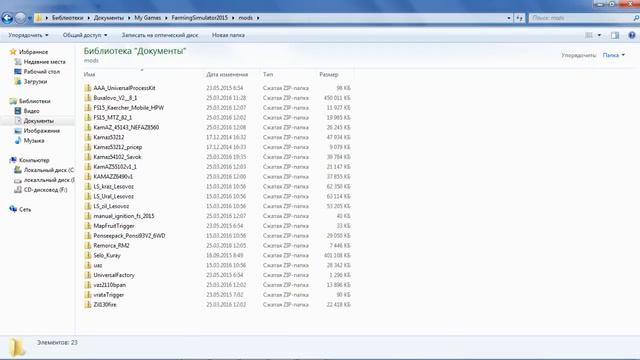Image resolution: width=640 pixels, height=360 pixels.
Task: Click the Новая папка button
Action: point(228,36)
